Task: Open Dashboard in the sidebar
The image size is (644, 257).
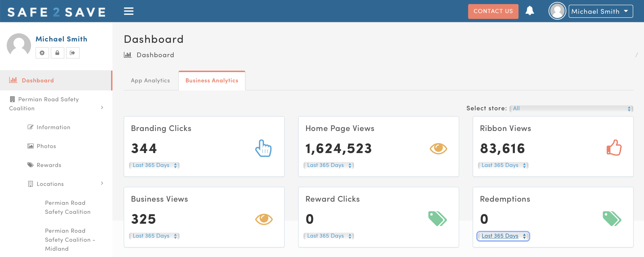Action: (x=56, y=80)
